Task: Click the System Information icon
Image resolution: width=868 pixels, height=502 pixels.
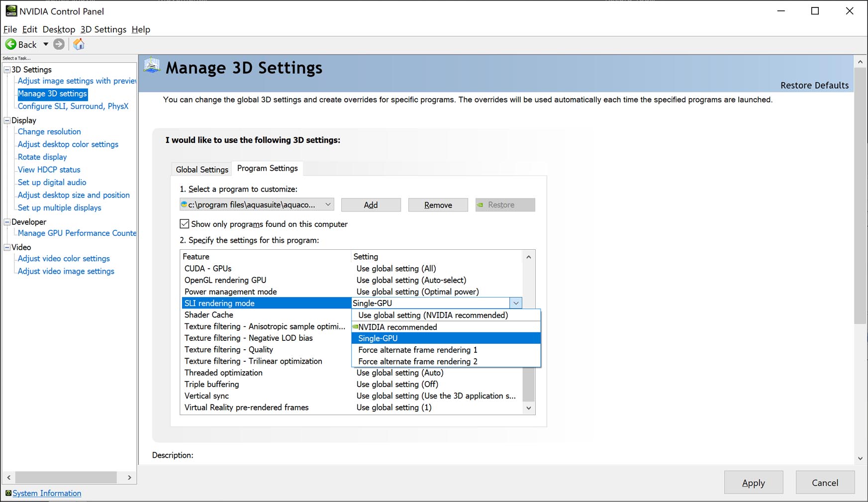Action: point(8,493)
